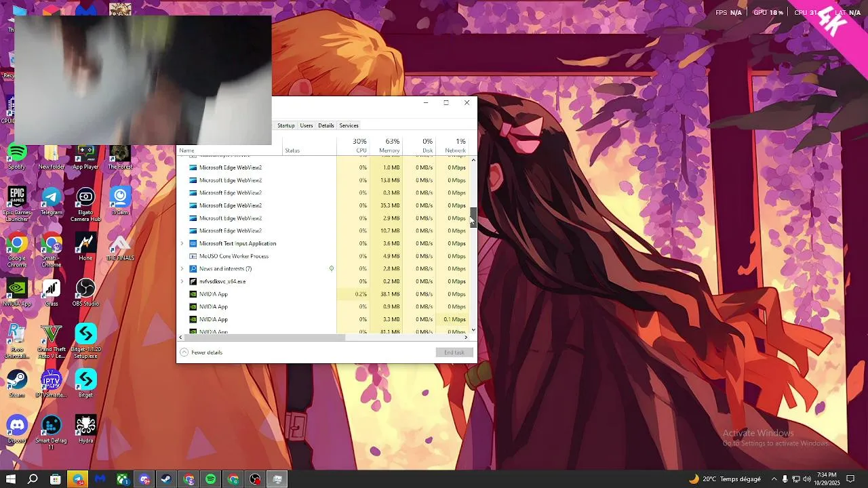
Task: Expand the Microsoft Text Input Application row
Action: tap(182, 243)
